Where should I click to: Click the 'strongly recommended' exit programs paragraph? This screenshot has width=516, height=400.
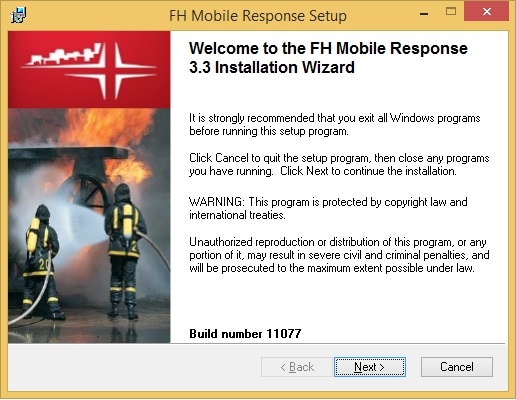pos(335,124)
